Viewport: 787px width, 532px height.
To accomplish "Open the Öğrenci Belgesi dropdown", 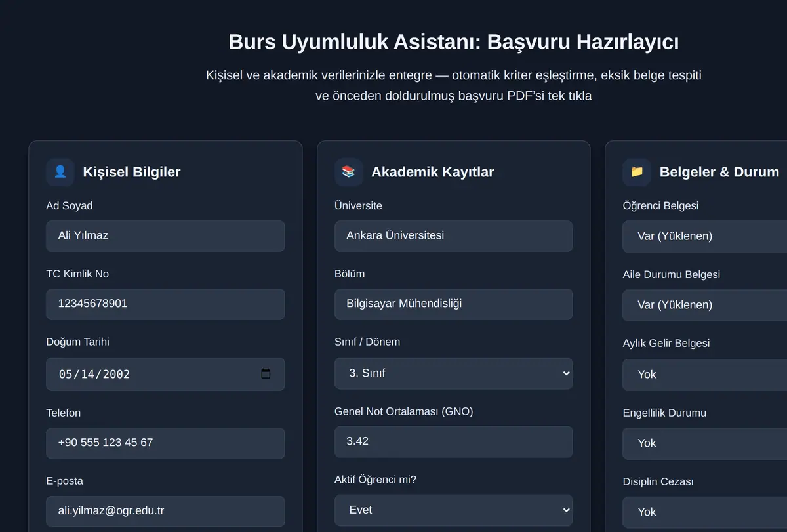I will [705, 237].
